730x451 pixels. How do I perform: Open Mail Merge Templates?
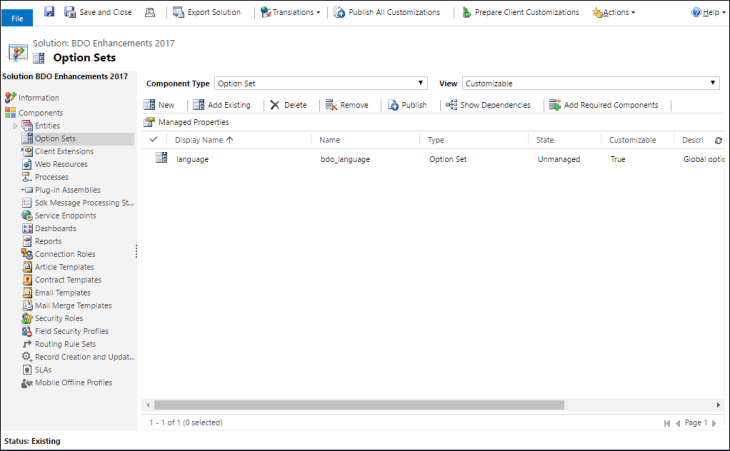pos(67,306)
